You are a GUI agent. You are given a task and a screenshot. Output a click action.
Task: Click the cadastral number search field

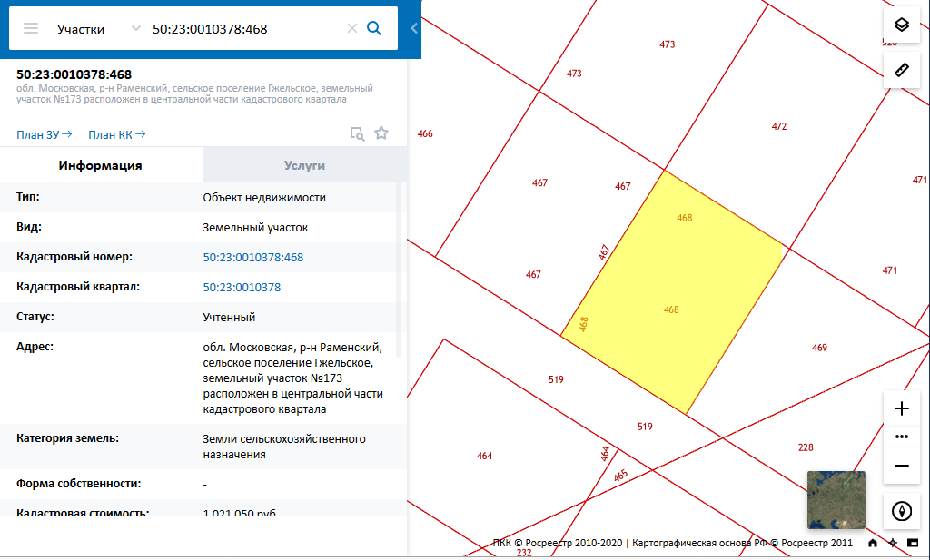[x=244, y=29]
